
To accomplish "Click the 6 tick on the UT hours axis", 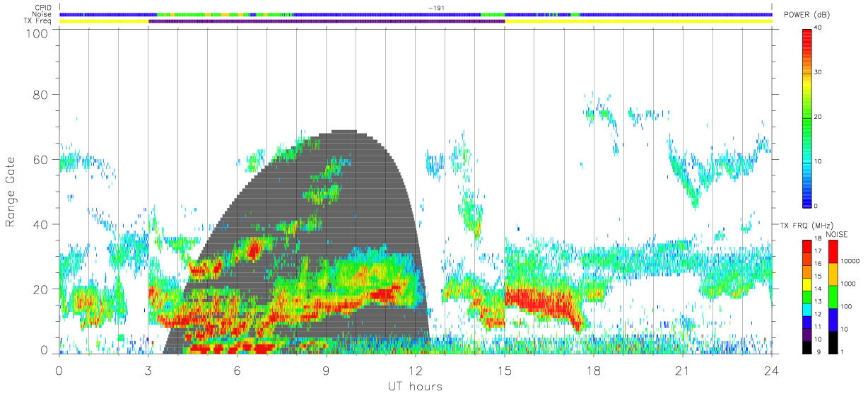I will coord(237,370).
